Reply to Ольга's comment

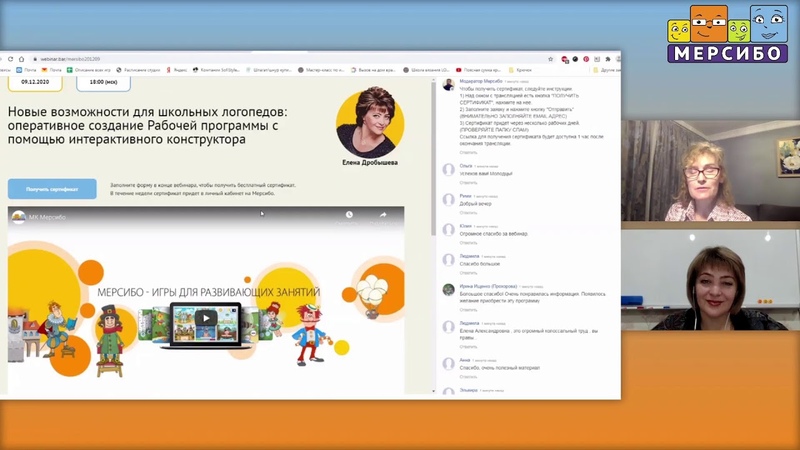468,183
